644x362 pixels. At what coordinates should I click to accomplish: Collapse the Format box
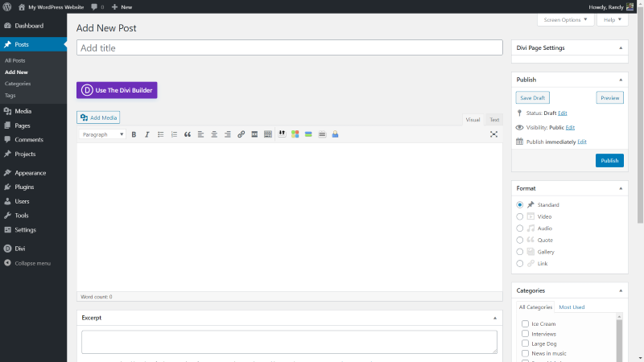pyautogui.click(x=621, y=188)
